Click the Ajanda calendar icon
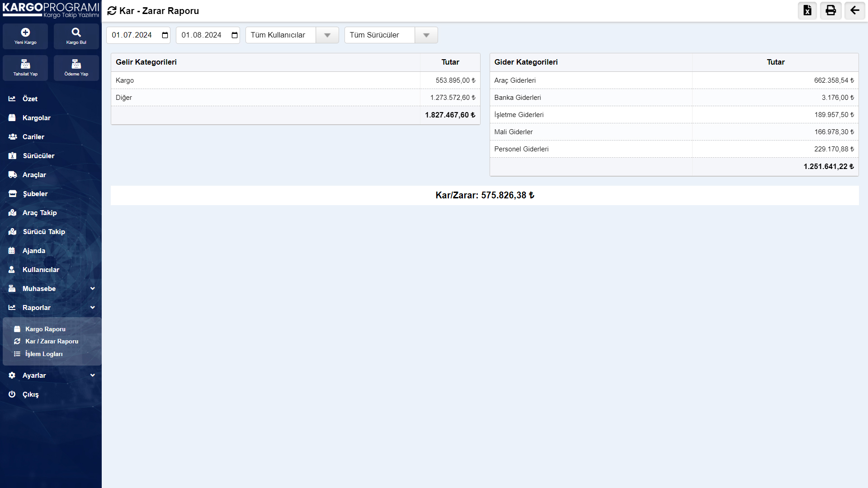Screen dimensions: 868x488 pyautogui.click(x=12, y=250)
